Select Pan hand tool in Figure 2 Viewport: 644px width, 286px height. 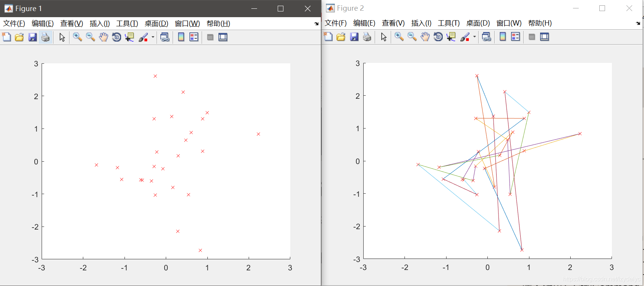coord(425,37)
